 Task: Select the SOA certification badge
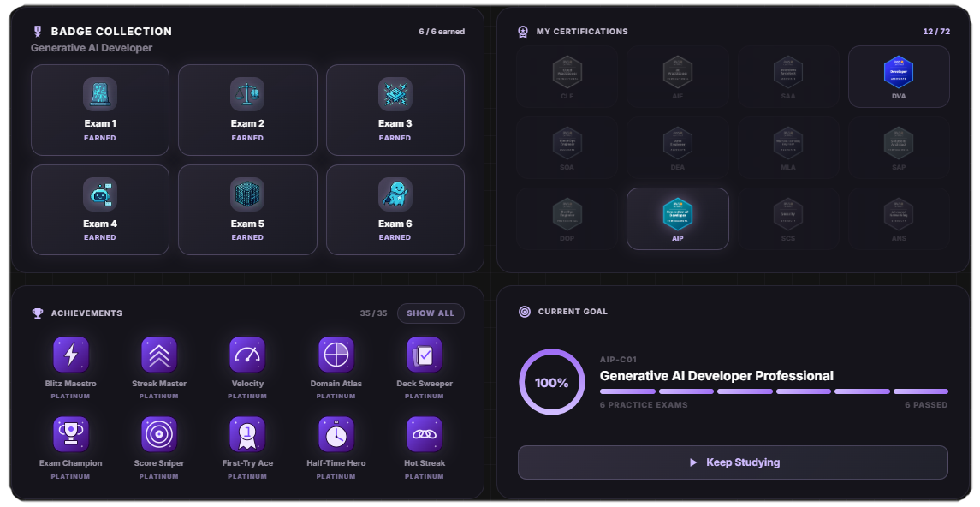(567, 147)
